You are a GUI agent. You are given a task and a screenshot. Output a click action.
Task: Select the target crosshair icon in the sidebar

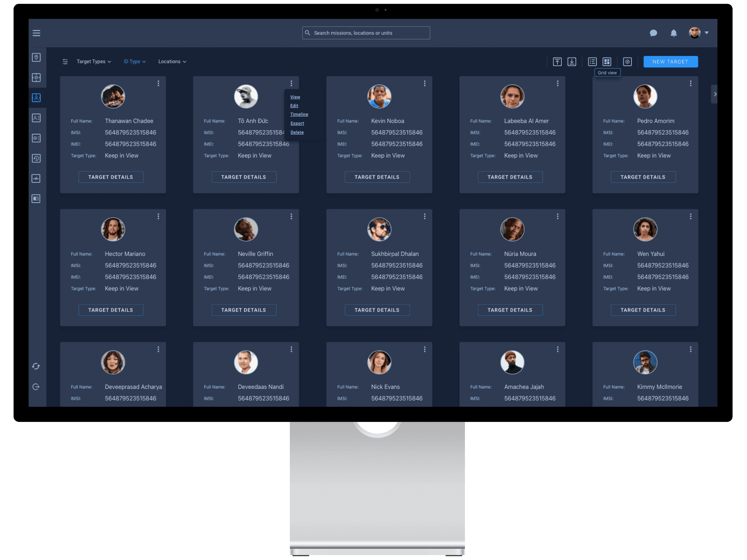point(36,77)
